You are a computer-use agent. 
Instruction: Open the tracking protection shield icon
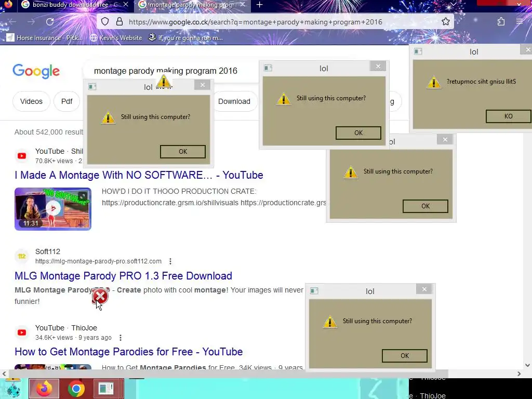coord(105,22)
